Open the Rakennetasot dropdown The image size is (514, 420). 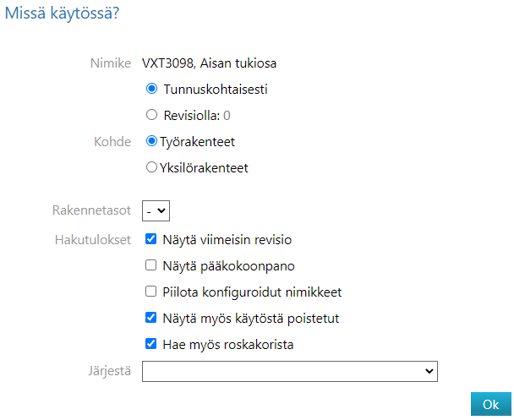pos(156,209)
